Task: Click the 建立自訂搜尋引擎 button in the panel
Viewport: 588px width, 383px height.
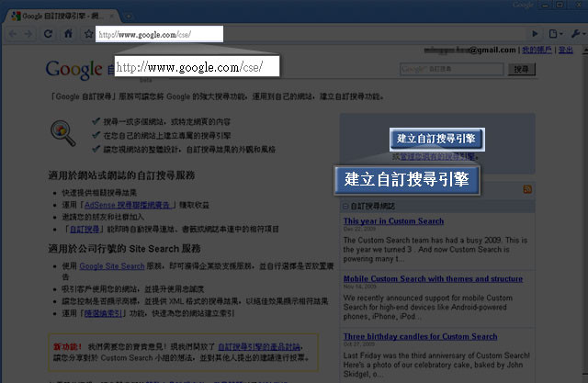Action: pos(437,139)
